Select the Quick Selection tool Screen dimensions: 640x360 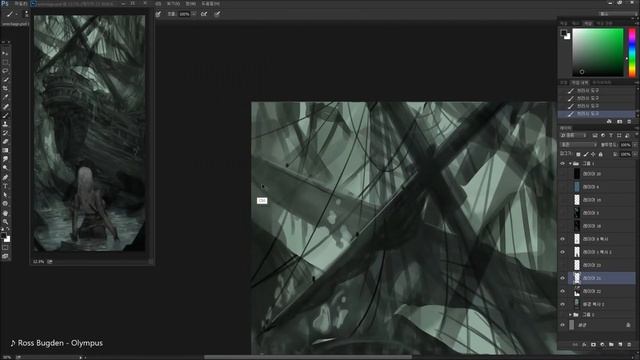pos(5,80)
